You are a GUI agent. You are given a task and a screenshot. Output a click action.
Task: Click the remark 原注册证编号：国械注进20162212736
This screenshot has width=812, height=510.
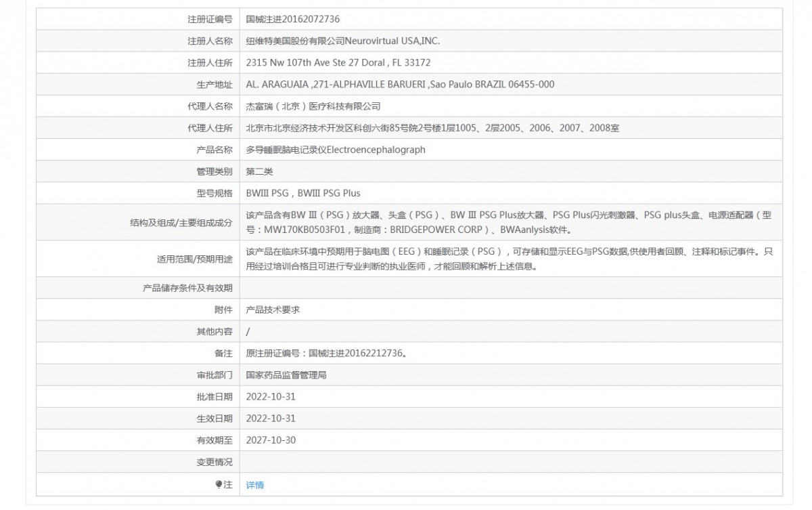coord(327,353)
